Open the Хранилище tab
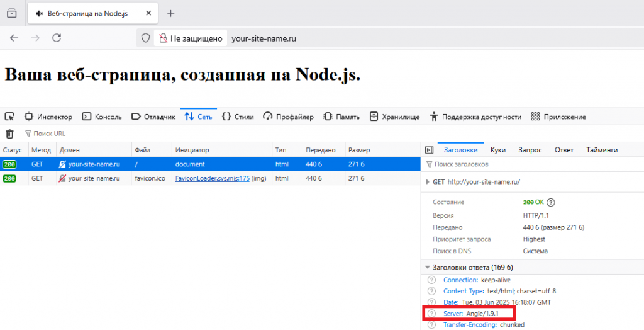Viewport: 644px width, 330px height. 395,117
